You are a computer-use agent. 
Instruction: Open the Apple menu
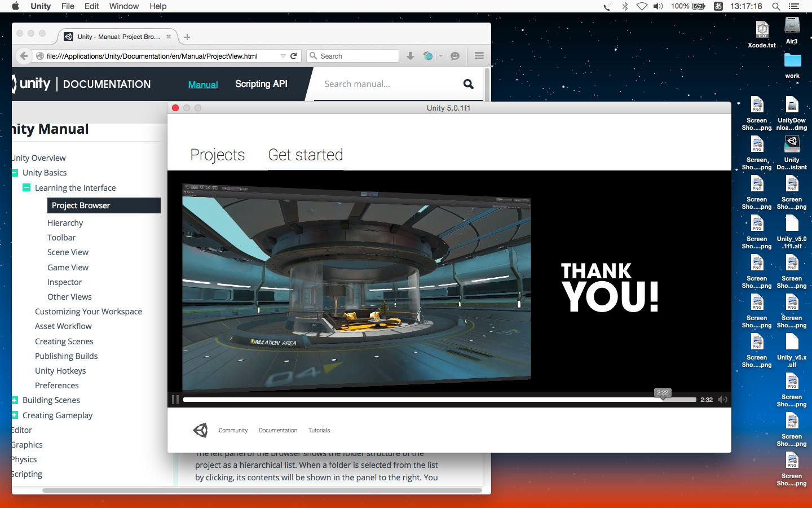point(15,6)
